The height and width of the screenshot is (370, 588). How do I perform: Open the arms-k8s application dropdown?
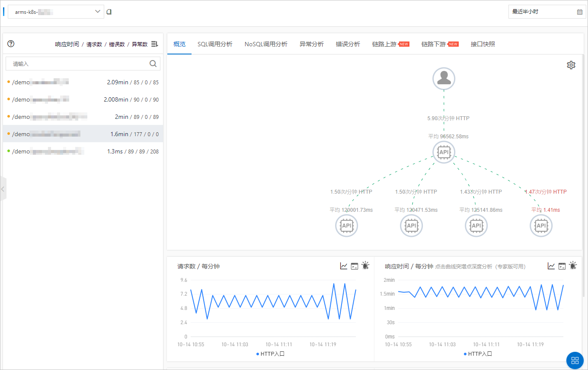[x=56, y=12]
